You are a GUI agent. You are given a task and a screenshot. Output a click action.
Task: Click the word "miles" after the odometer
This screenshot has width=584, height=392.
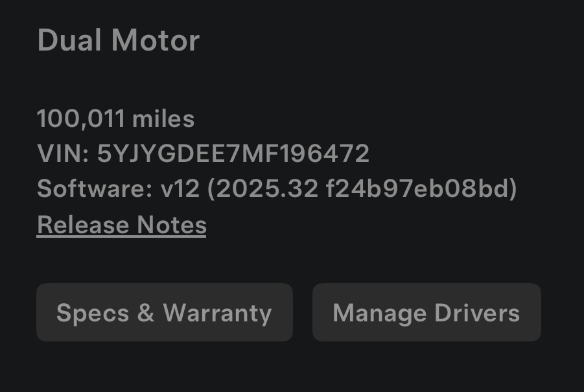(163, 119)
